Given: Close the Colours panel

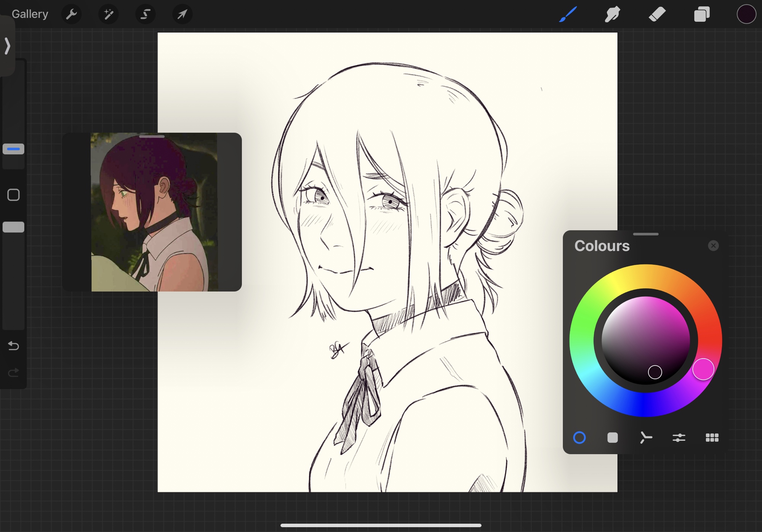Looking at the screenshot, I should [713, 246].
